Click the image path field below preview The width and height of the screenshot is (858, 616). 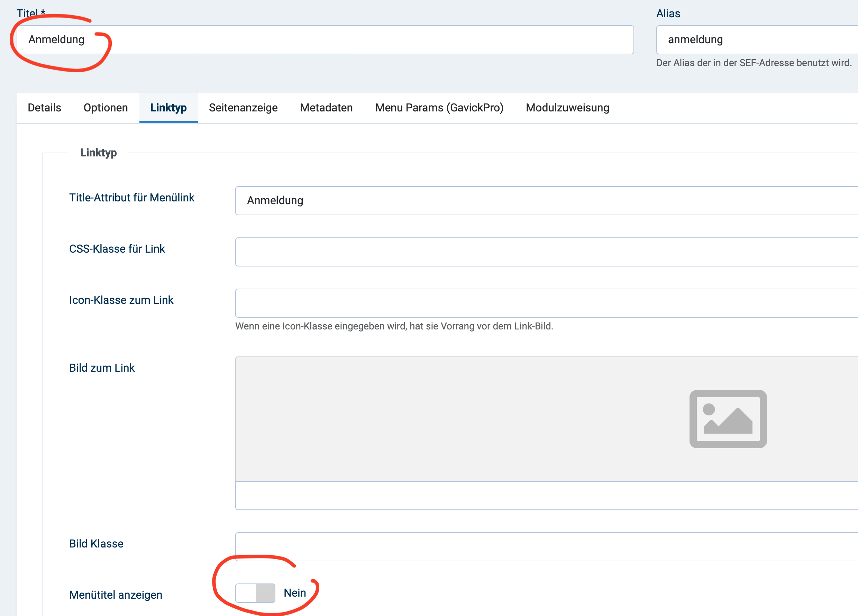coord(545,496)
